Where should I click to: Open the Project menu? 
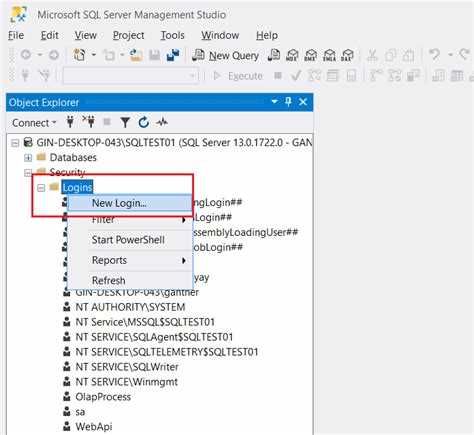tap(128, 35)
